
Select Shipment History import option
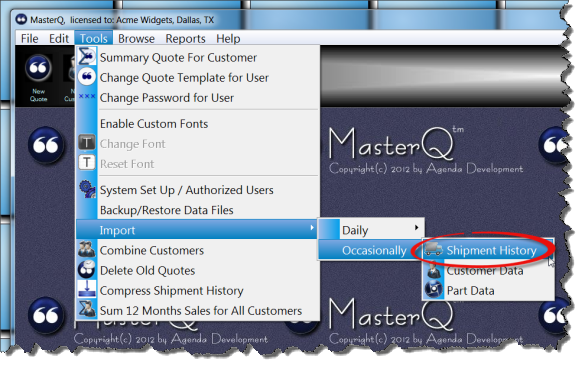[x=488, y=250]
